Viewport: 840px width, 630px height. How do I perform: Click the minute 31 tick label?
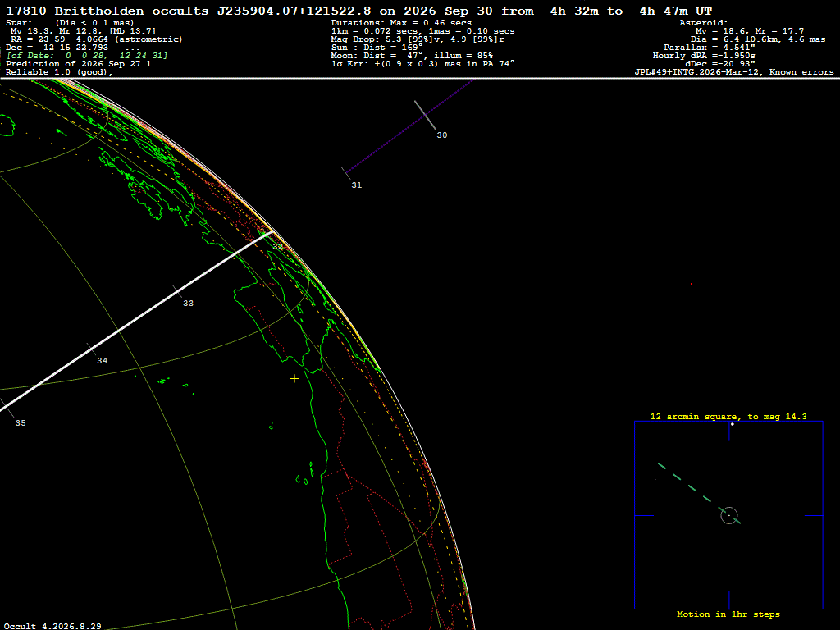tap(357, 185)
